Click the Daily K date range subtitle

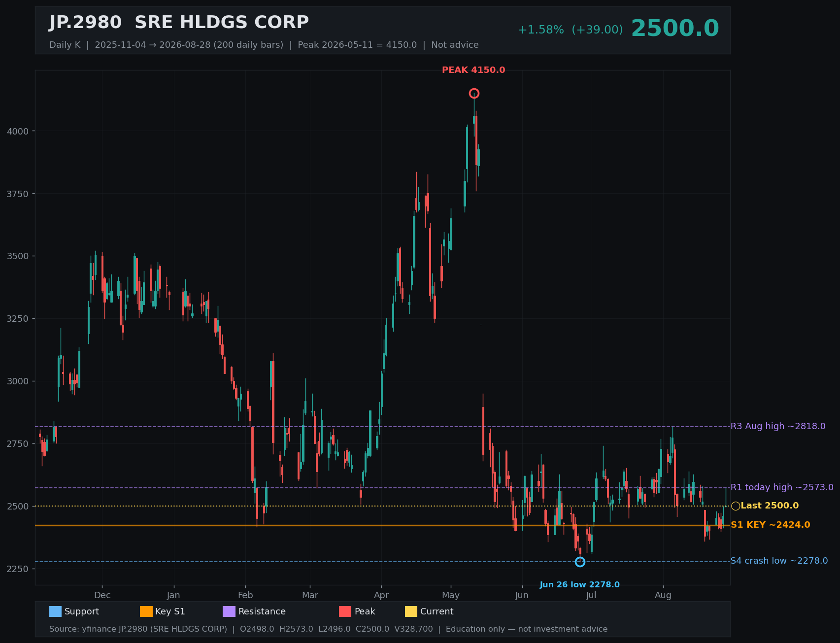point(264,45)
